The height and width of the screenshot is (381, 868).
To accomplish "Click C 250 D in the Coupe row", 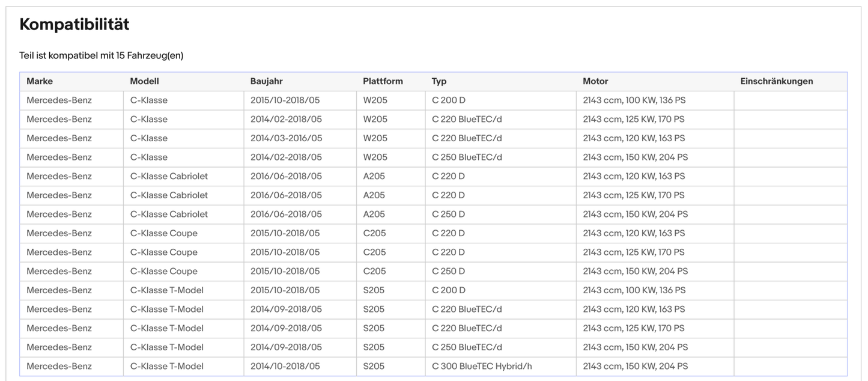I will click(448, 271).
